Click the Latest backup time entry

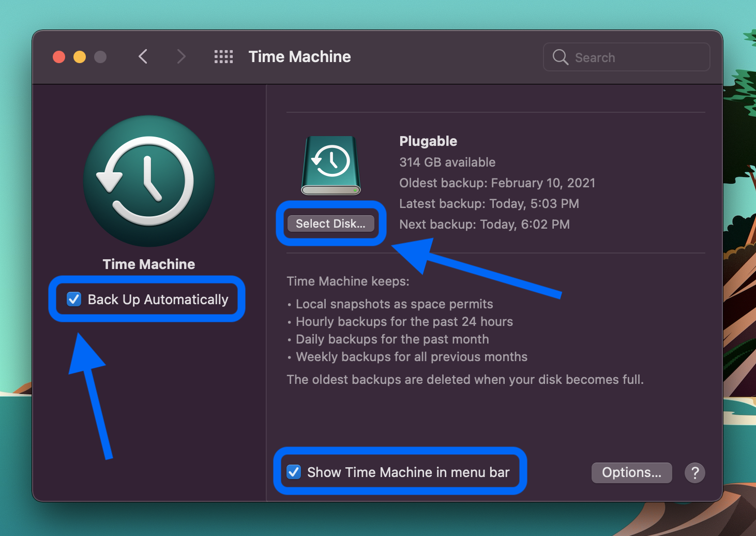[489, 203]
